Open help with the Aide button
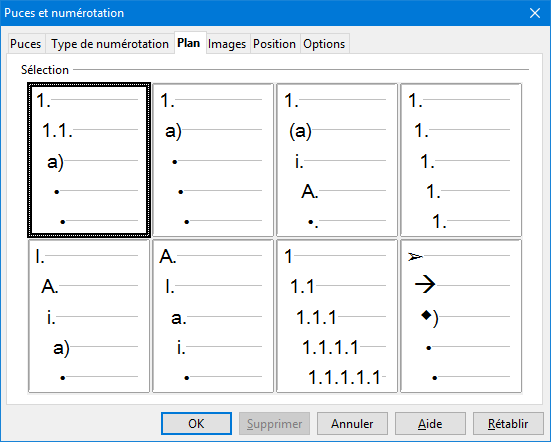The width and height of the screenshot is (551, 442). point(430,423)
